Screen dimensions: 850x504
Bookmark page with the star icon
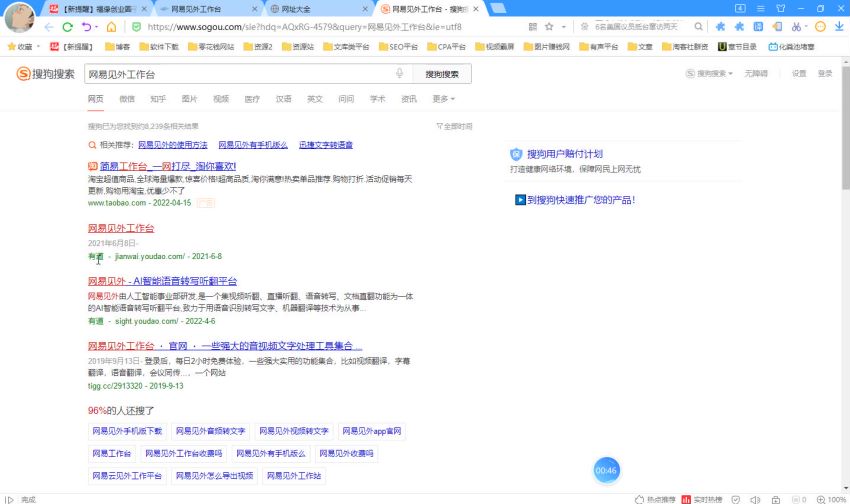(x=549, y=27)
